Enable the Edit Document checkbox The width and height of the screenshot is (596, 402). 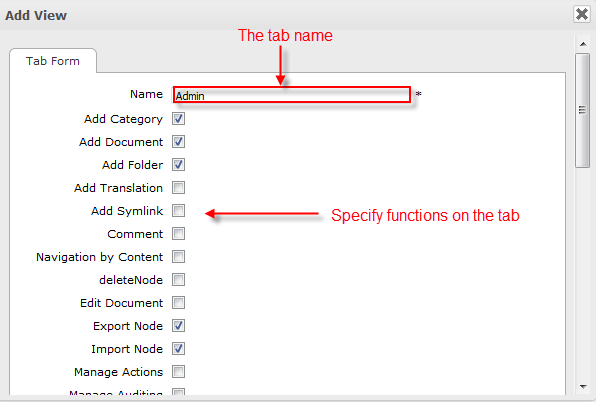coord(178,303)
